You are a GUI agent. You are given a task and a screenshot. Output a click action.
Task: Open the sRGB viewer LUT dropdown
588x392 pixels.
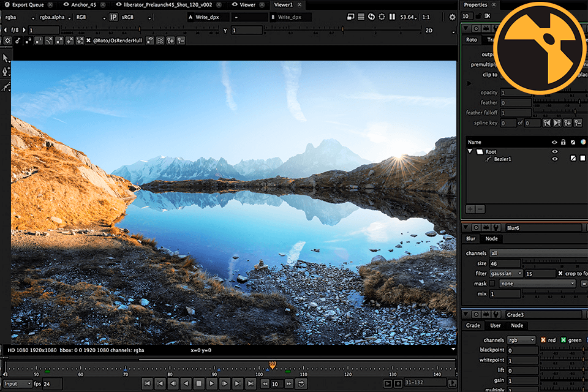click(136, 17)
